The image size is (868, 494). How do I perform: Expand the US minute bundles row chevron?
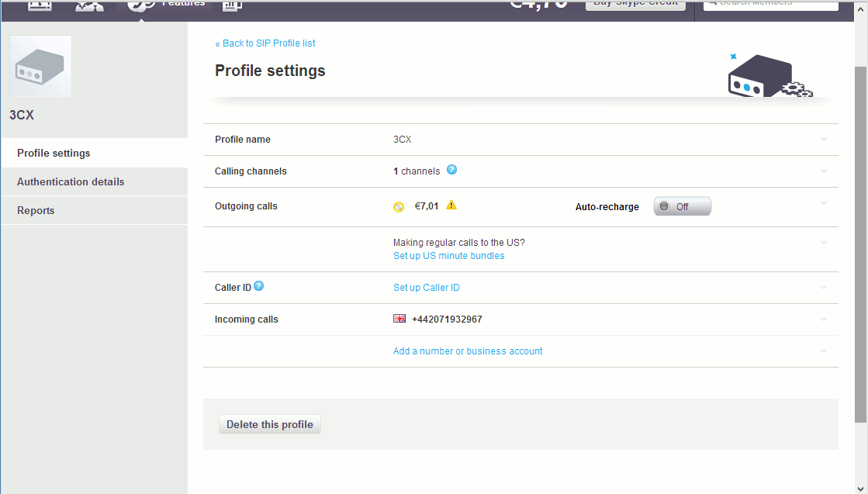point(824,242)
